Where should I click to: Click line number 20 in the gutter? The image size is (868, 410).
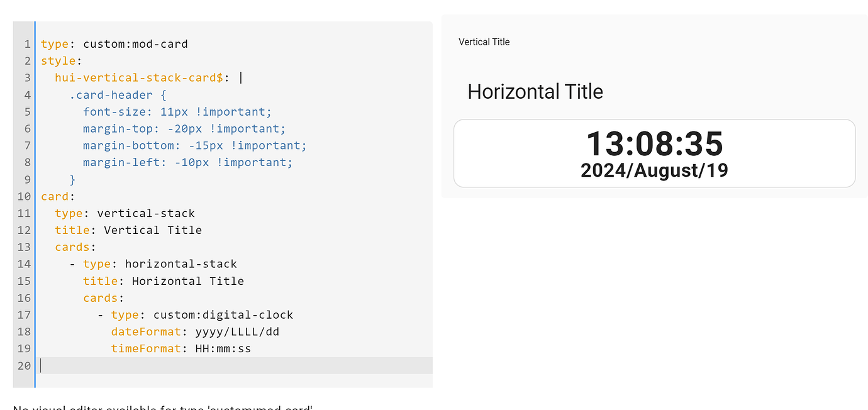(x=24, y=365)
